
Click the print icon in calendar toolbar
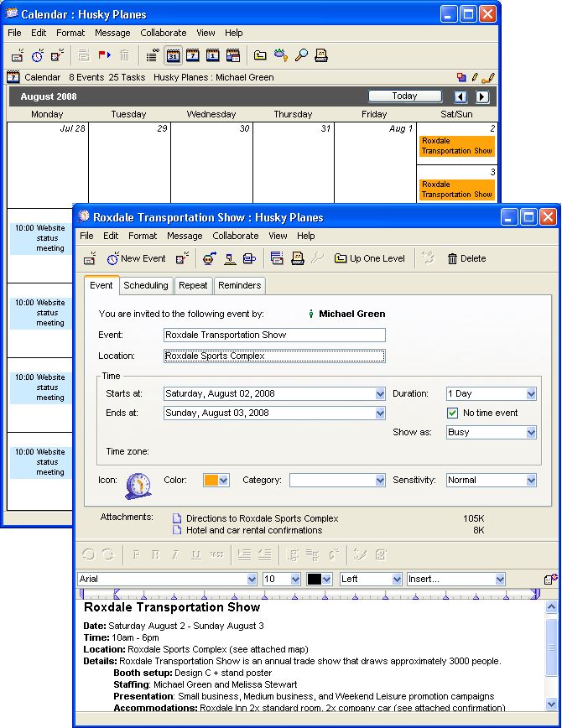320,55
